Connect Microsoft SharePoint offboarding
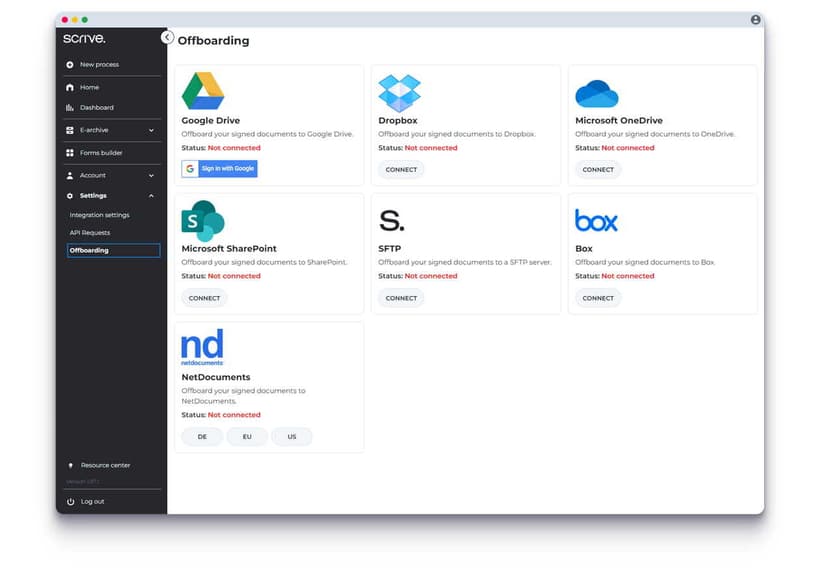This screenshot has width=828, height=570. point(204,298)
